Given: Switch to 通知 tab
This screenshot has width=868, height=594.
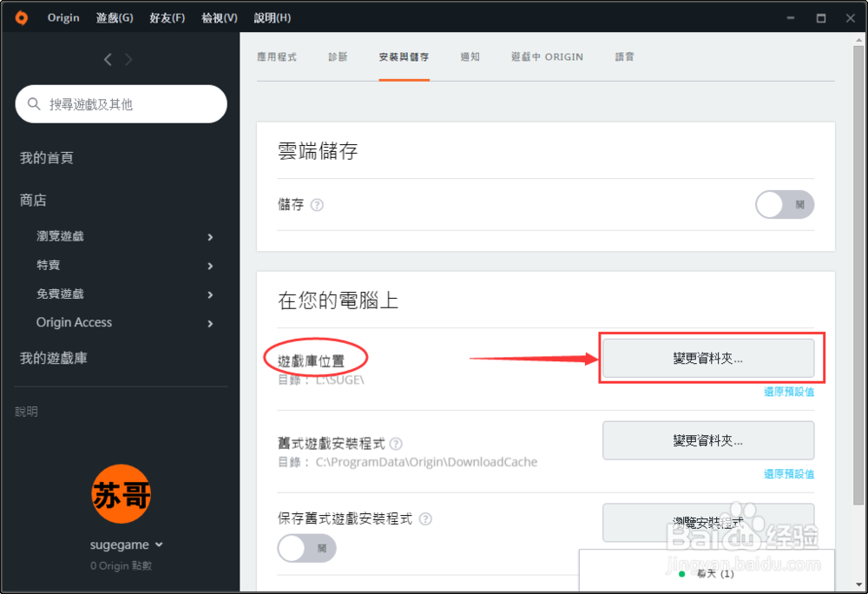Looking at the screenshot, I should 470,57.
